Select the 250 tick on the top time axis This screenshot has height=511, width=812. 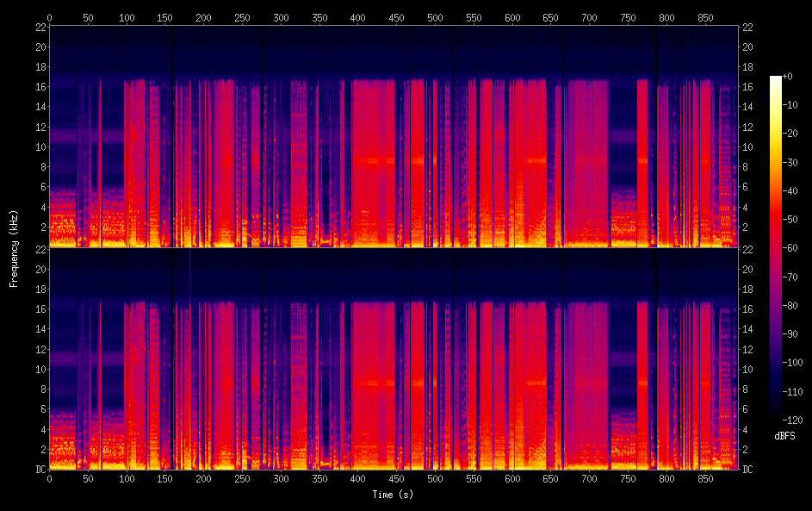242,17
